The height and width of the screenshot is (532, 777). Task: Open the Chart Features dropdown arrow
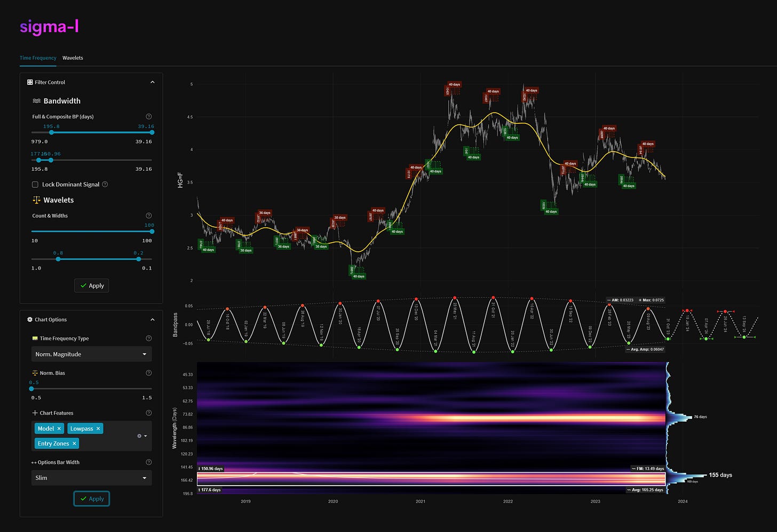(145, 436)
